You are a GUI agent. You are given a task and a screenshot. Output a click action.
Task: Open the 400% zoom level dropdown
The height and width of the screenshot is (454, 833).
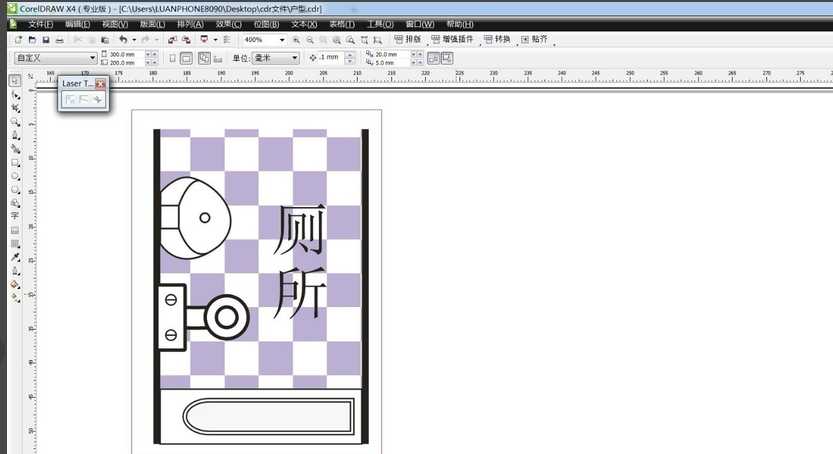click(282, 40)
